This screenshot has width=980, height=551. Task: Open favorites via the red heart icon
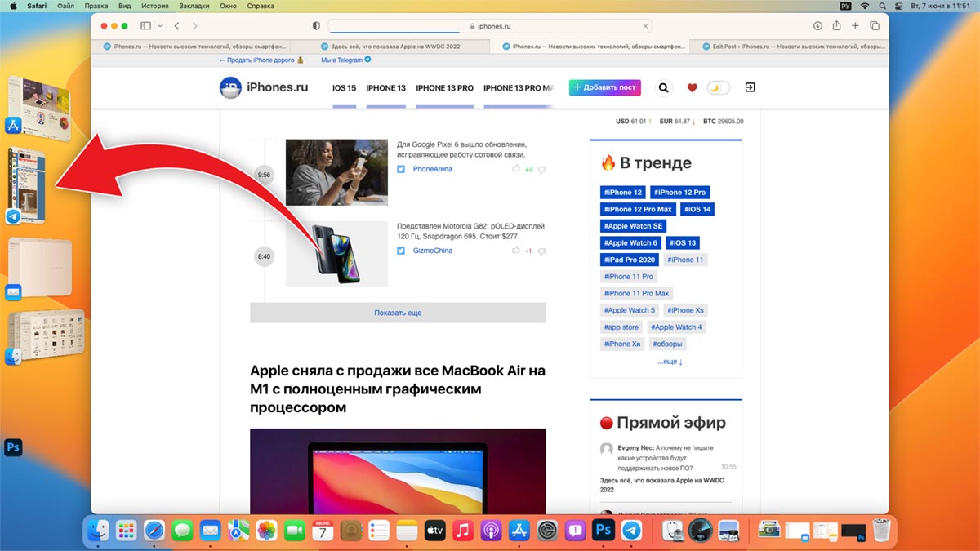[x=692, y=87]
